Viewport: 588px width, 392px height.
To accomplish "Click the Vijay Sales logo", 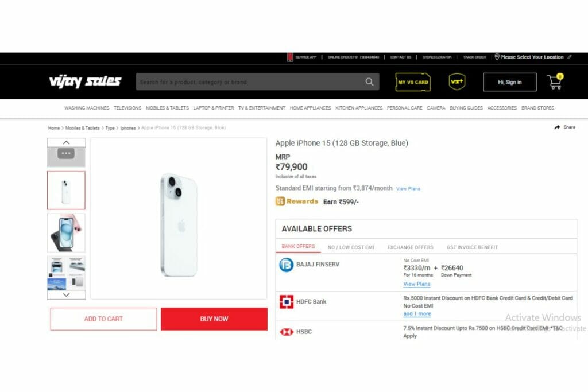I will point(85,81).
